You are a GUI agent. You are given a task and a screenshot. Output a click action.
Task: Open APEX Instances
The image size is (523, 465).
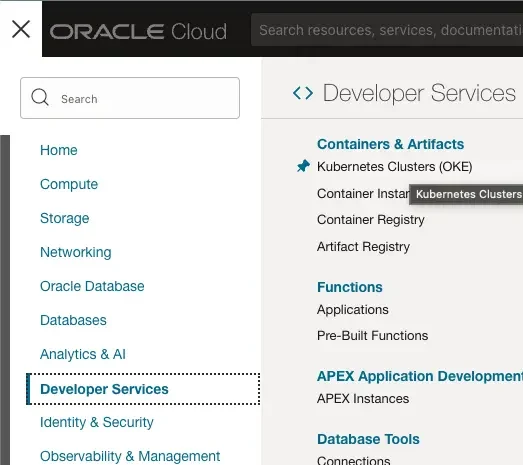click(363, 399)
